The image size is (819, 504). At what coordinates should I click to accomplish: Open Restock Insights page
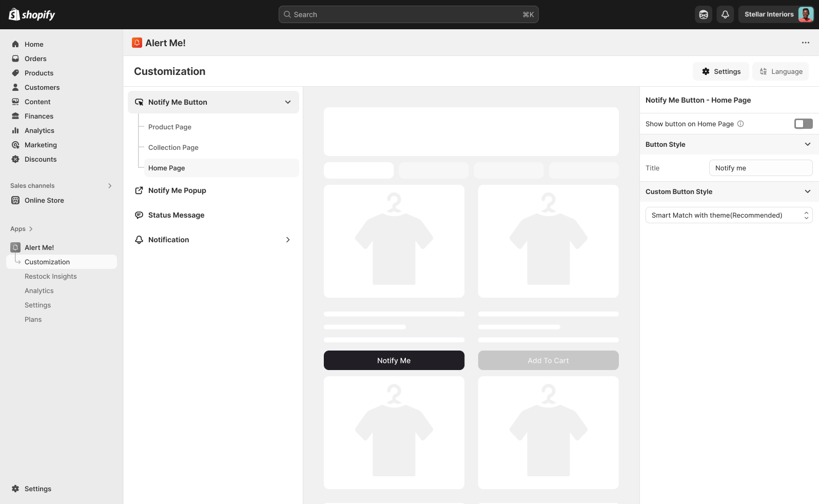point(51,276)
